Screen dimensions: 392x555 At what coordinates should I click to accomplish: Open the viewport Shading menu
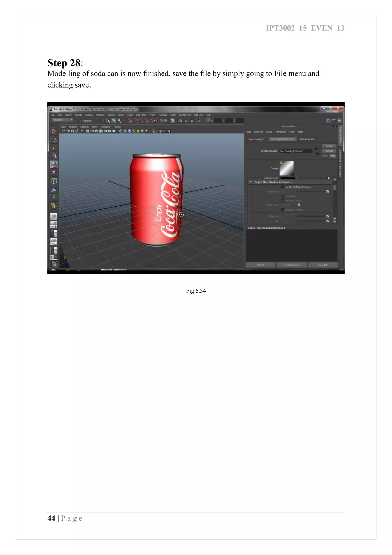73,127
